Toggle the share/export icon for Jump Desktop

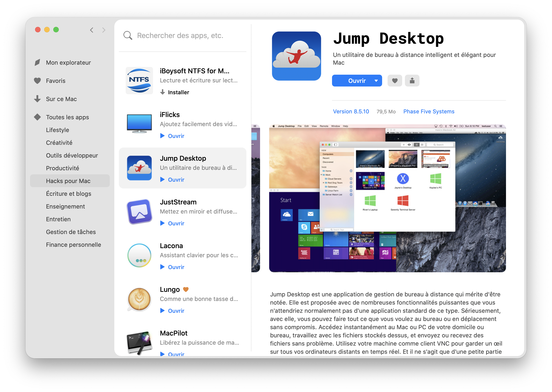pos(411,80)
